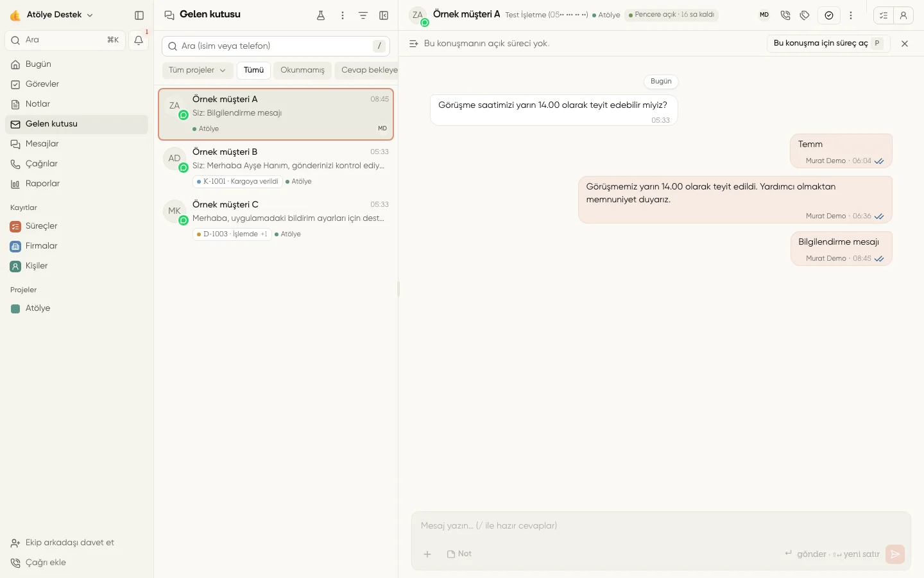Image resolution: width=924 pixels, height=578 pixels.
Task: Open the Örnek müşteri B conversation
Action: [x=276, y=167]
